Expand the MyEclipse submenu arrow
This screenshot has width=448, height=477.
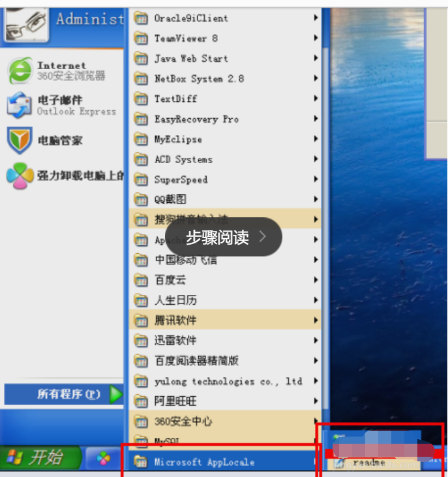click(x=316, y=139)
